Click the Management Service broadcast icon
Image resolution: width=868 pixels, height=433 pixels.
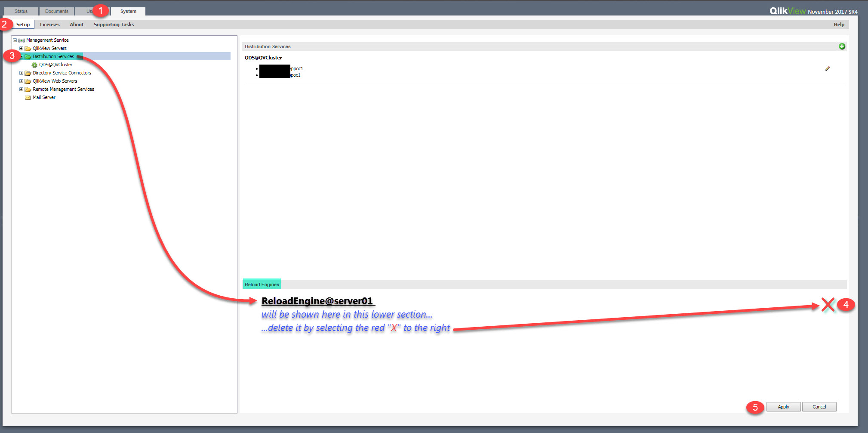(x=22, y=40)
